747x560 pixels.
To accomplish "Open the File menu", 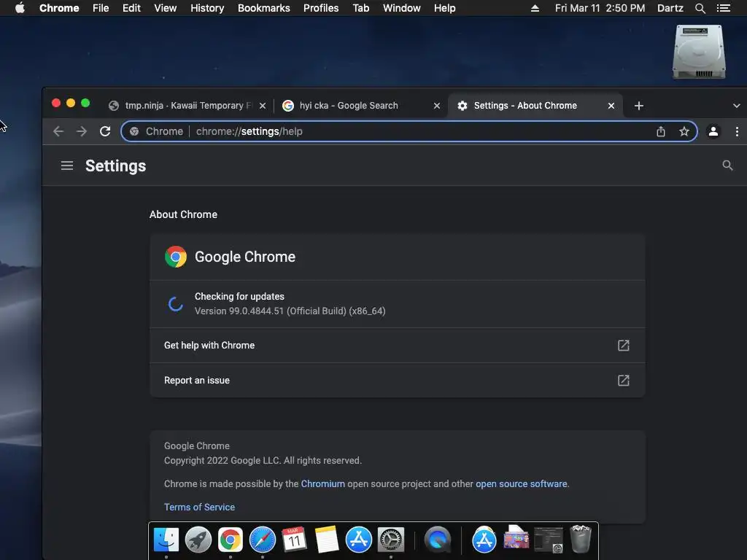I will coord(101,8).
